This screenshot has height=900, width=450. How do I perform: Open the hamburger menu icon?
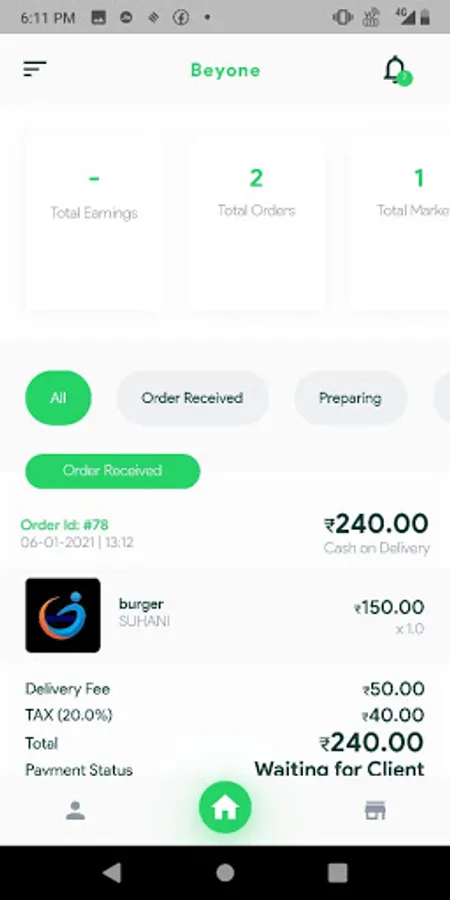[34, 69]
